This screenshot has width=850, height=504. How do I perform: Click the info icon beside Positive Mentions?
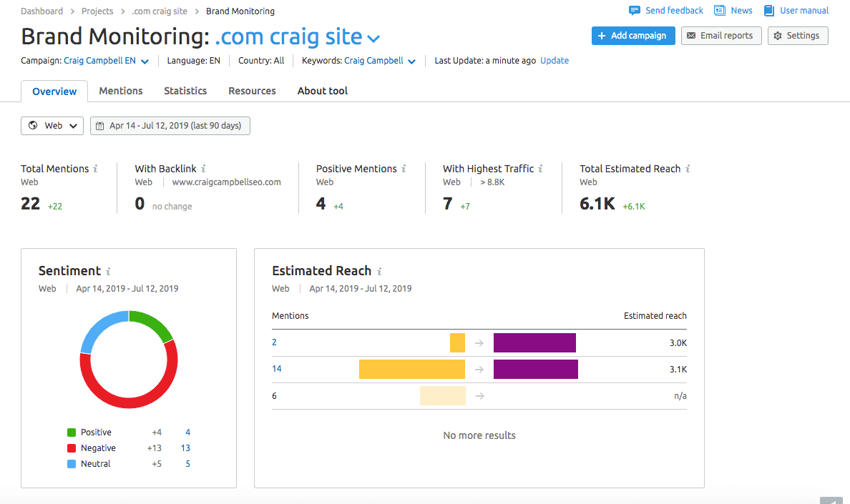(404, 169)
